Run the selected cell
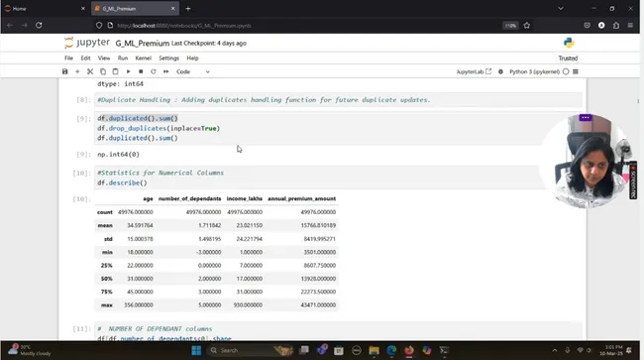Viewport: 644px width, 360px height. [x=128, y=71]
